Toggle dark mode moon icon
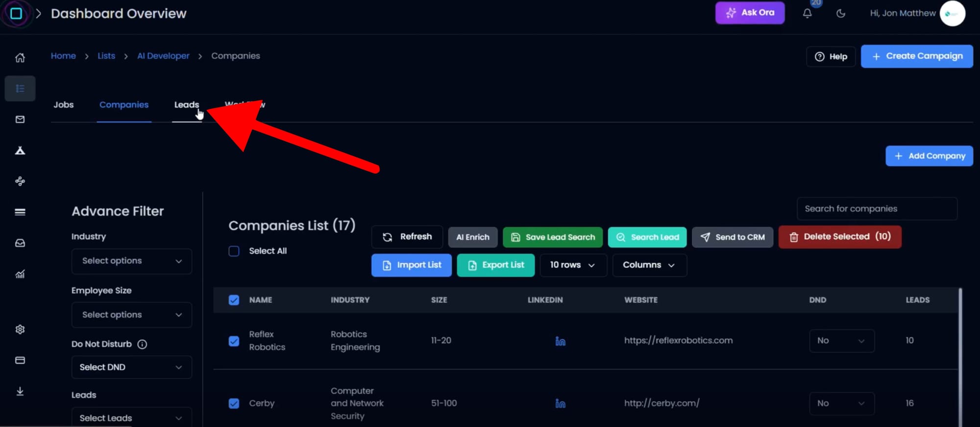 841,14
